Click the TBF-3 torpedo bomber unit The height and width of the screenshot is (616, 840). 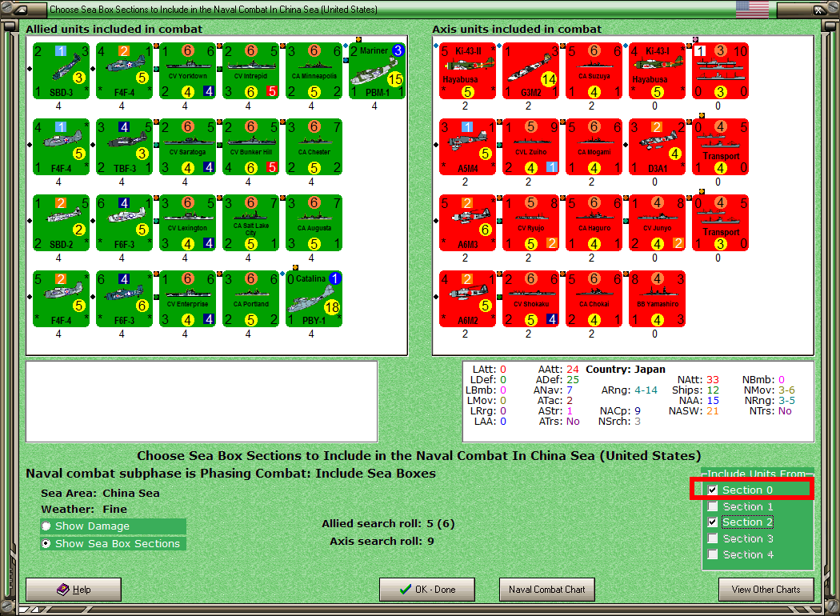point(124,146)
